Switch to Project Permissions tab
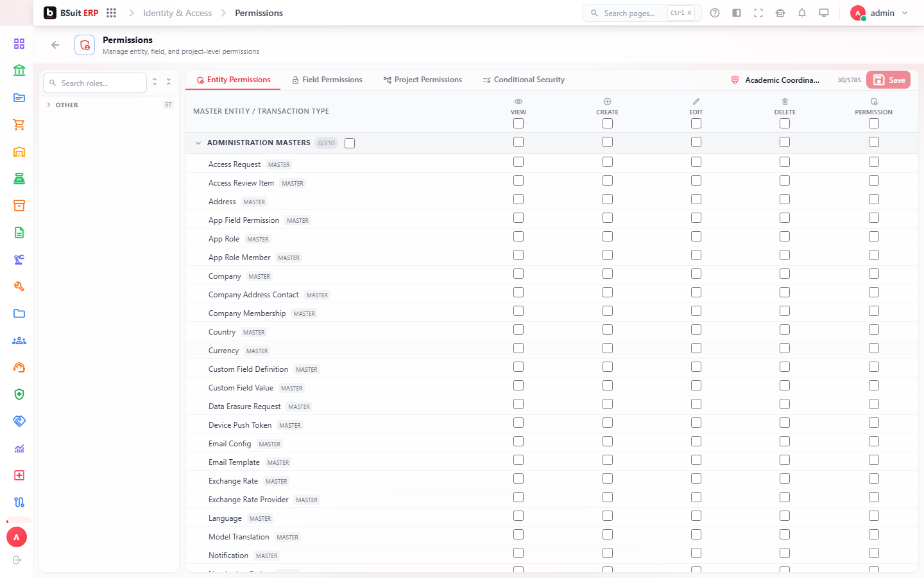 coord(423,80)
